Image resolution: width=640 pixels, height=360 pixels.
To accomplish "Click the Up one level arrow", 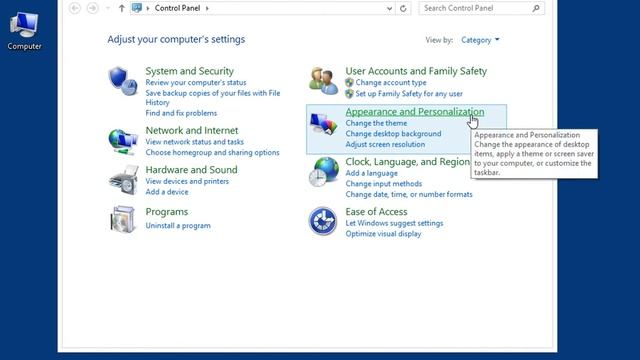I will (x=121, y=8).
